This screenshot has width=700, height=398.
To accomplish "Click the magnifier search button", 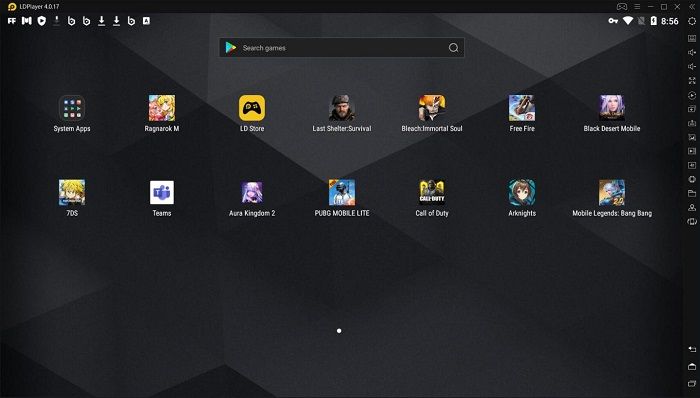I will point(453,48).
